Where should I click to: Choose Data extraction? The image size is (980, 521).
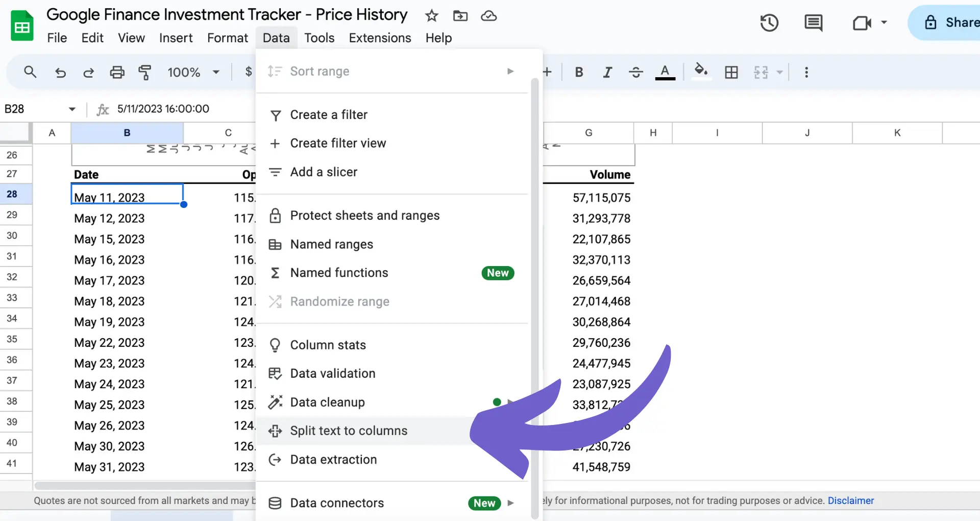click(392, 459)
